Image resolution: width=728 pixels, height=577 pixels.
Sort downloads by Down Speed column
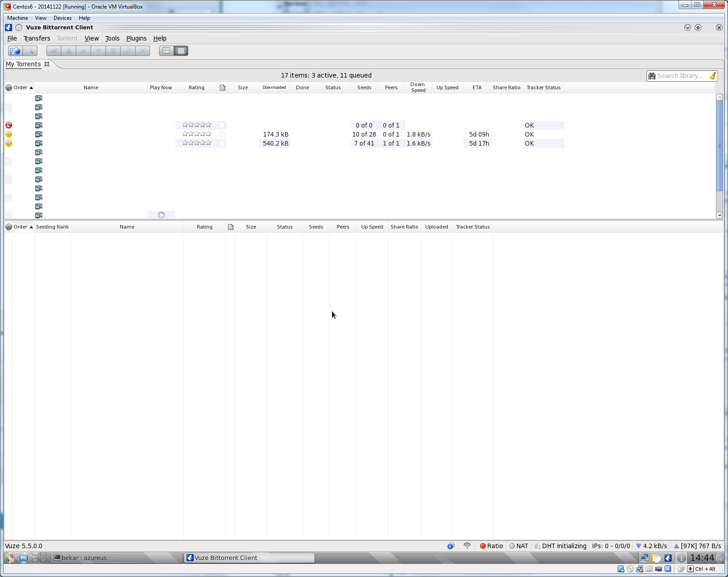click(x=418, y=87)
